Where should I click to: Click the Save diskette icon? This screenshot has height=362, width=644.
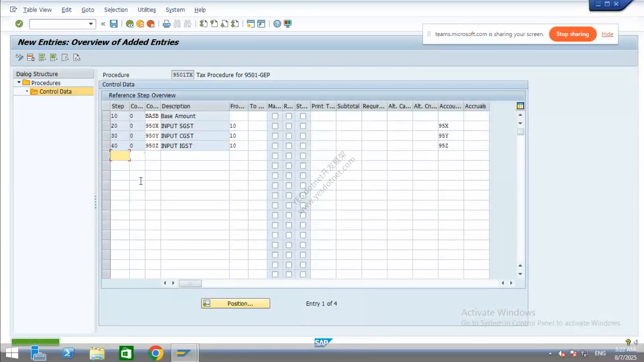(114, 24)
